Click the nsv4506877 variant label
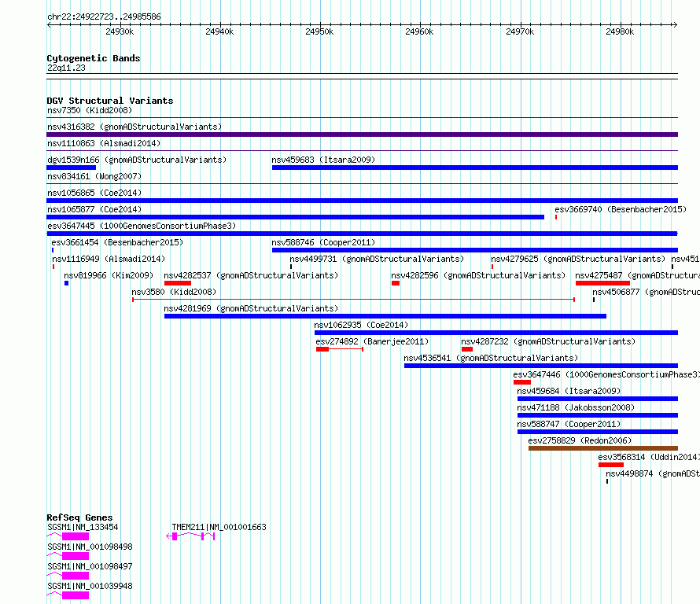Image resolution: width=700 pixels, height=604 pixels. tap(646, 292)
